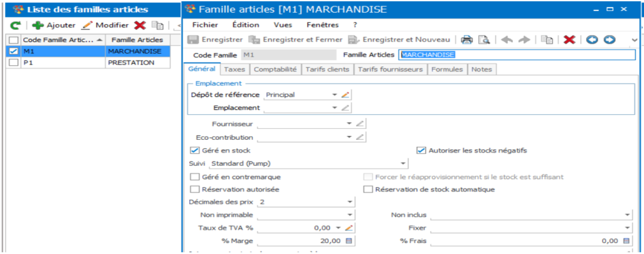
Task: Click the green refresh icon in list toolbar
Action: (15, 26)
